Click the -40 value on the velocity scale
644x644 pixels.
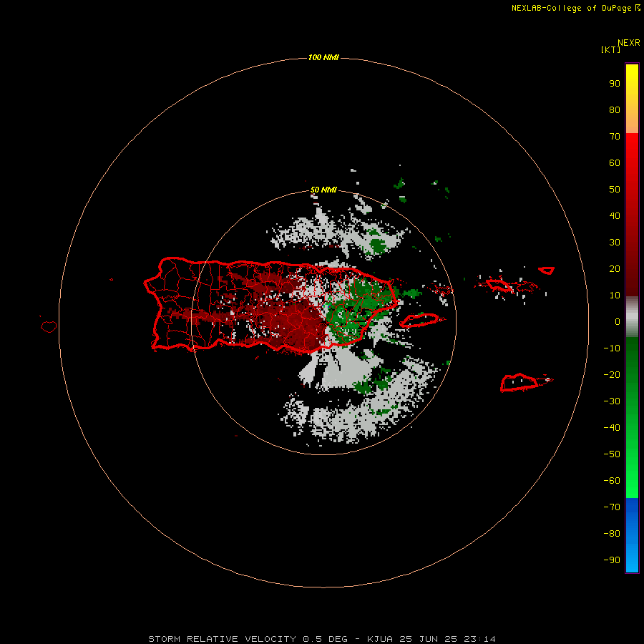coord(612,428)
